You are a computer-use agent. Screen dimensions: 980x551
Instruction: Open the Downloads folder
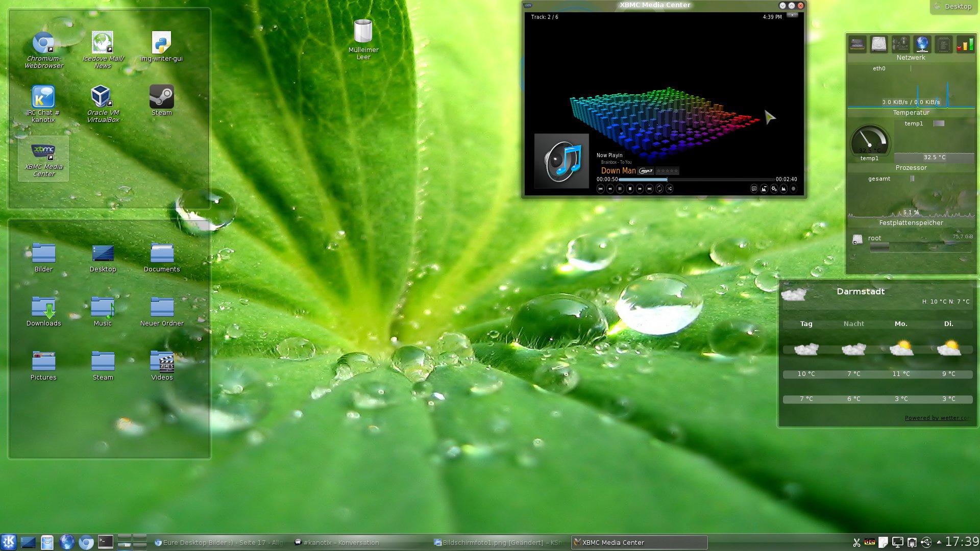click(43, 308)
